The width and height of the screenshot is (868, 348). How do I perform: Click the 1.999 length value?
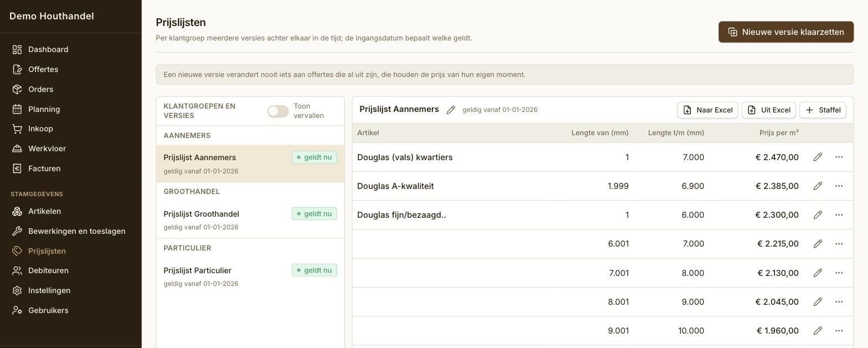pos(618,186)
